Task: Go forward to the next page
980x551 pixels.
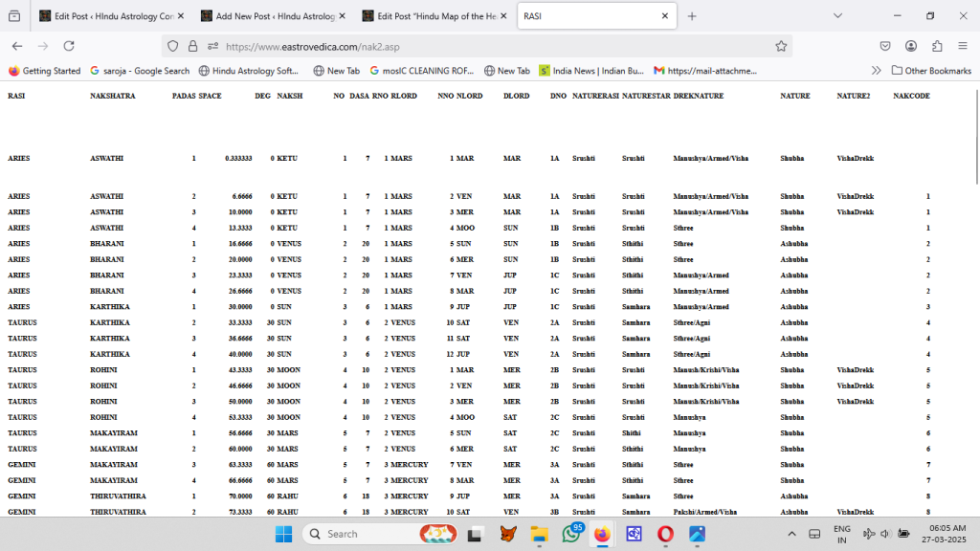Action: coord(43,46)
